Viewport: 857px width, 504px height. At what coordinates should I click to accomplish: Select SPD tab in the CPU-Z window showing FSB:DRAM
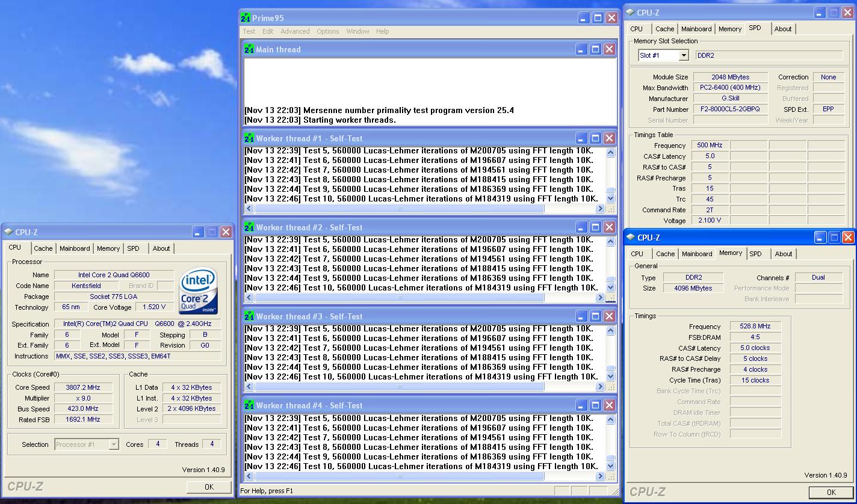coord(756,254)
